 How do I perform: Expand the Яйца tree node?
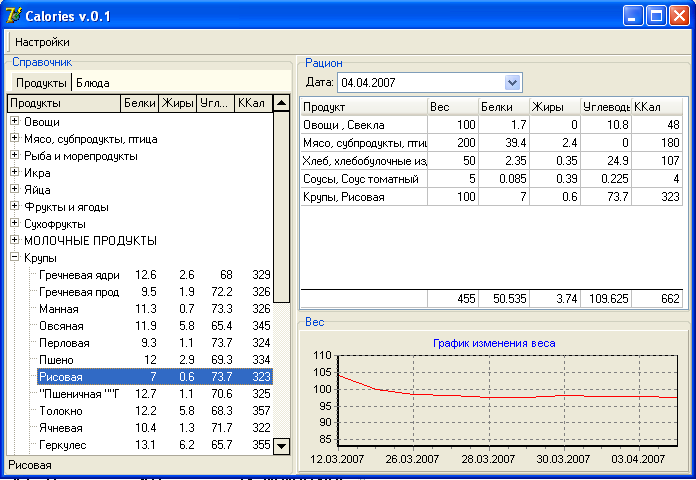(x=15, y=189)
